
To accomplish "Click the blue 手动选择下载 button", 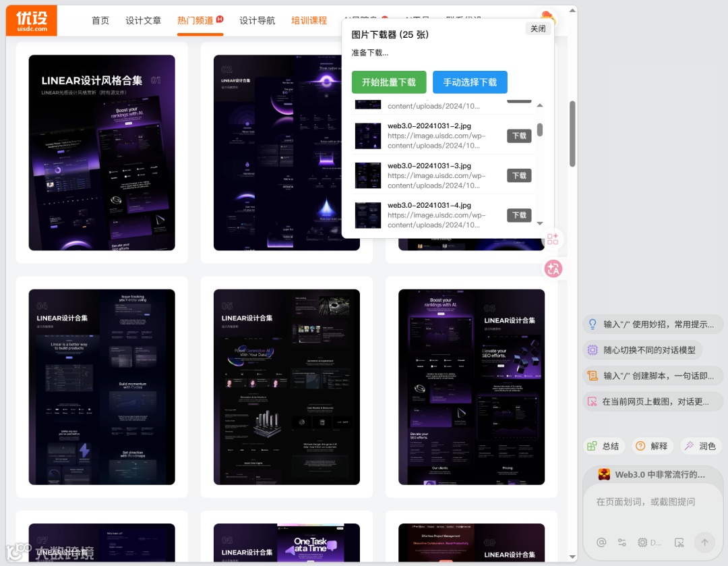I will click(470, 82).
